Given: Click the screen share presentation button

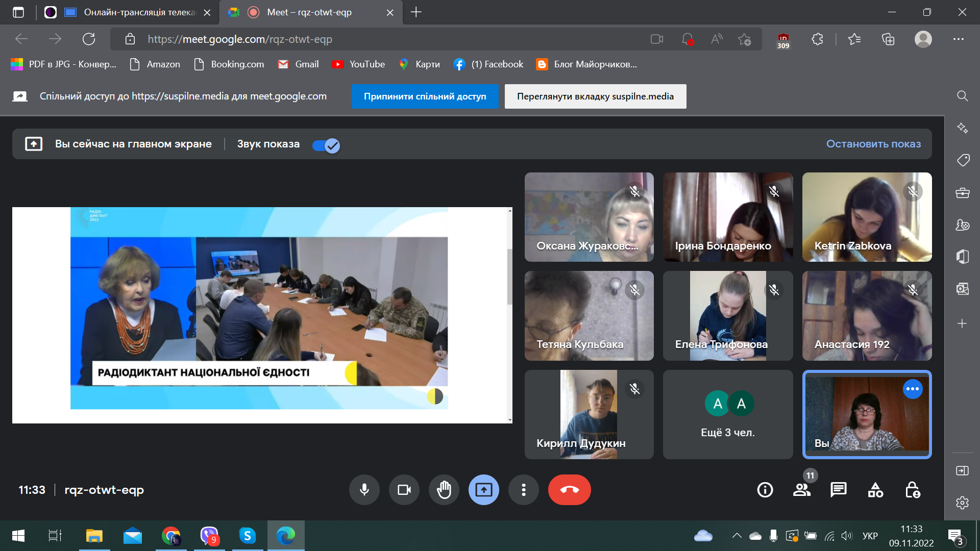Looking at the screenshot, I should pos(483,490).
